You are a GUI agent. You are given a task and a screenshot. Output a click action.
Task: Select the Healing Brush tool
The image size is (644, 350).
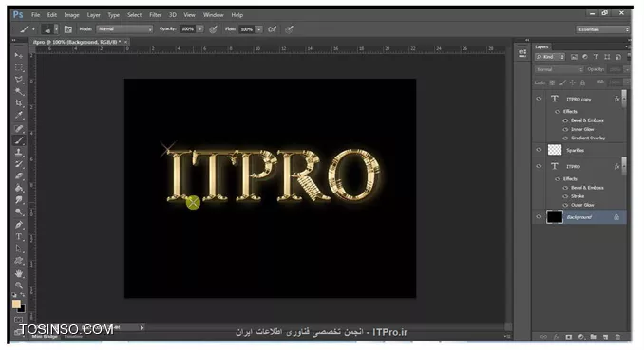[19, 128]
